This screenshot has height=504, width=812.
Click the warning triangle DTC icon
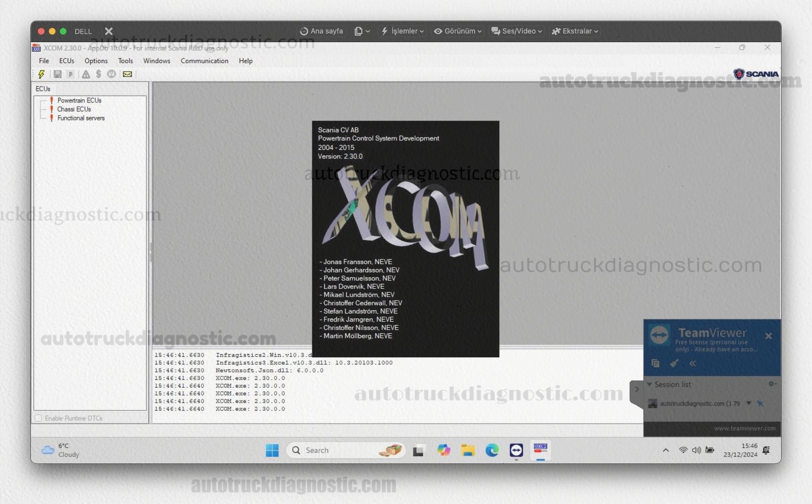pos(85,74)
